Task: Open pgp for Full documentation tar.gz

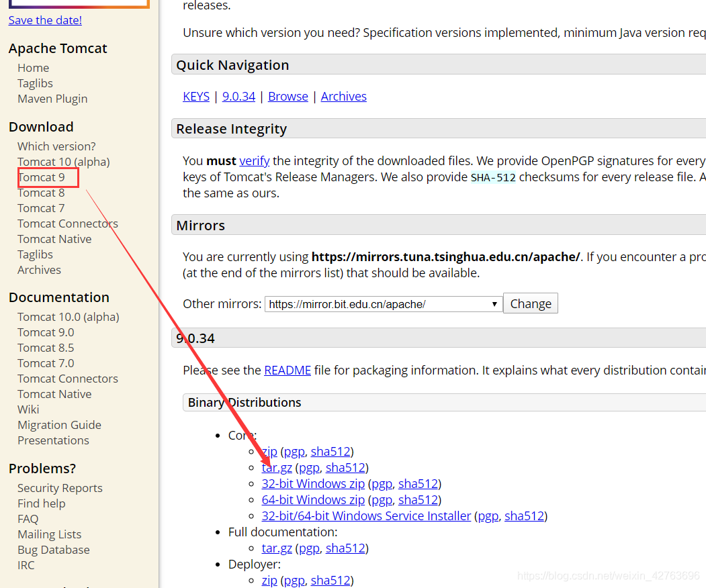Action: [309, 549]
